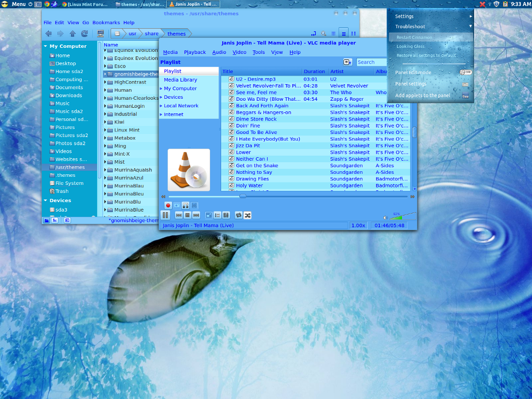
Task: Mute audio via VLC speaker icon
Action: [385, 218]
